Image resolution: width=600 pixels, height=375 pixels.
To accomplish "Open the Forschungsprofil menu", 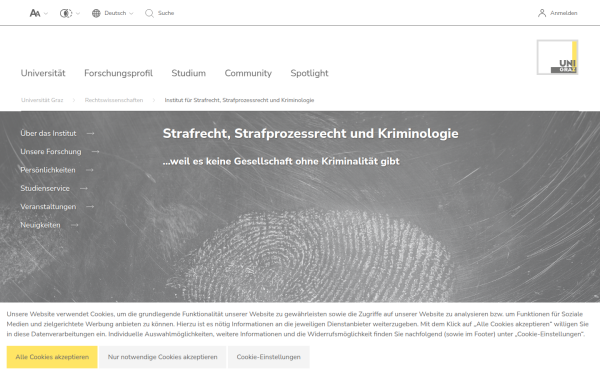I will 118,73.
